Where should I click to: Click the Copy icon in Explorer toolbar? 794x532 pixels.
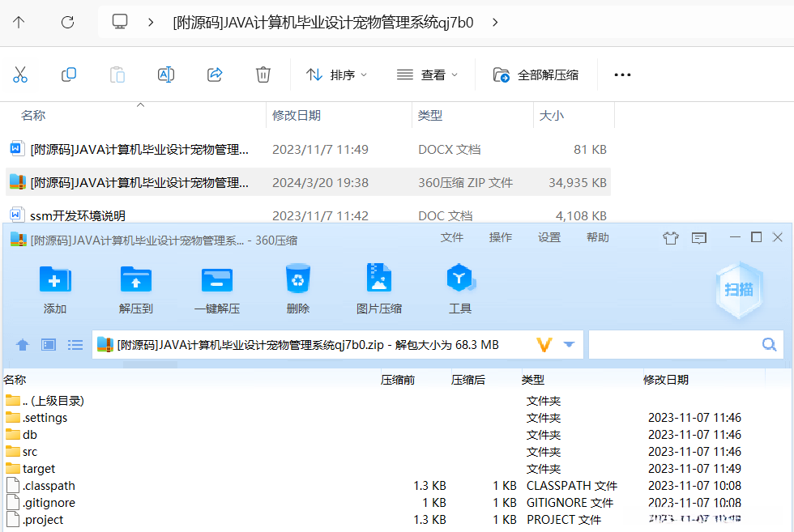pos(68,75)
